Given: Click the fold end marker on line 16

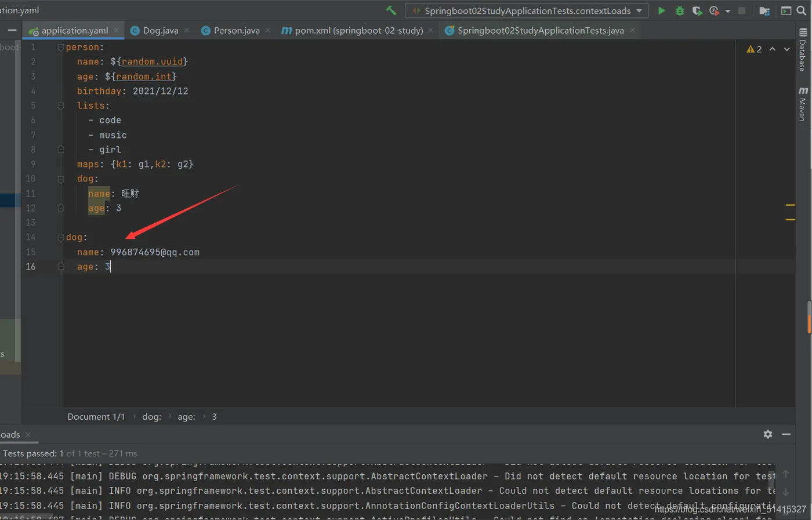Looking at the screenshot, I should [60, 267].
